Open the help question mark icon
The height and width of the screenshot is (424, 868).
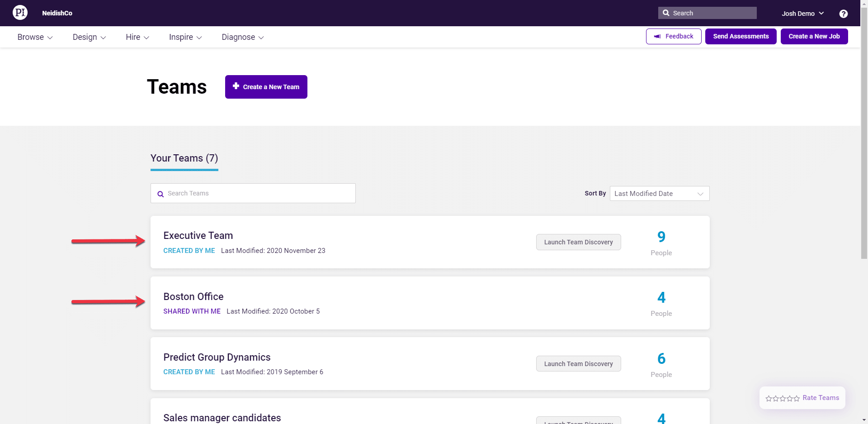843,14
